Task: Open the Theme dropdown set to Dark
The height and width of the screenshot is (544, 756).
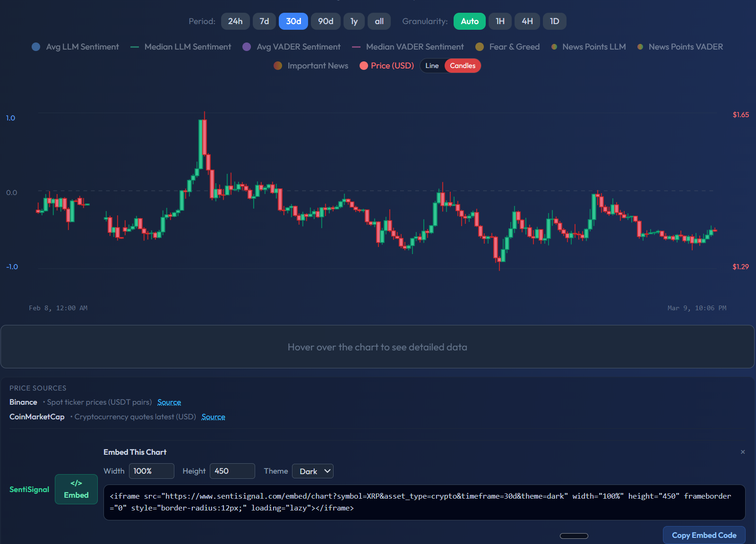Action: pos(313,471)
